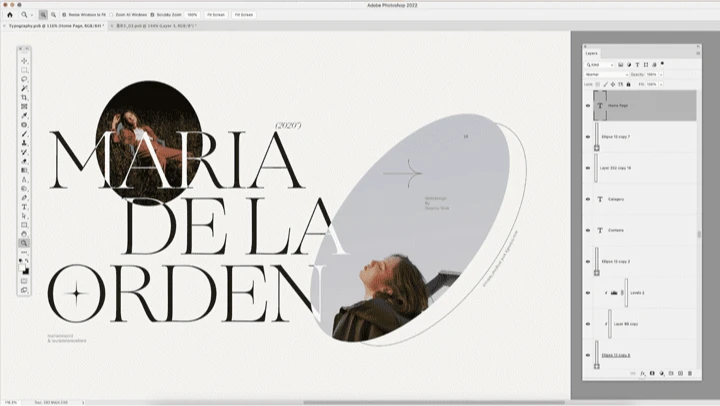This screenshot has height=406, width=720.
Task: Open the Opacity slider dropdown arrow
Action: [x=661, y=74]
